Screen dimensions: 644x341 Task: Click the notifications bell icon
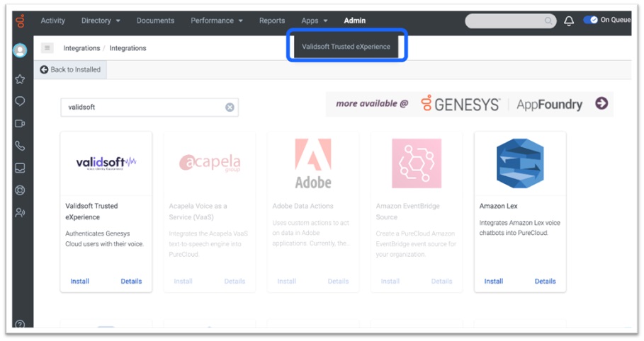coord(569,21)
